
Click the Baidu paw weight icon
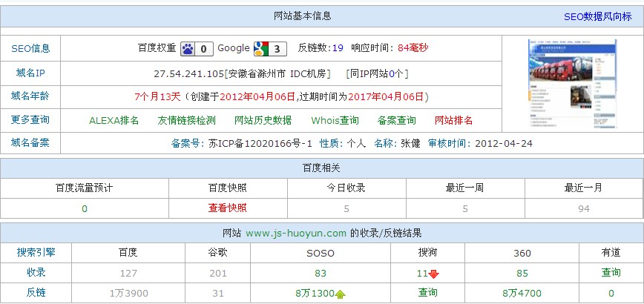pyautogui.click(x=188, y=49)
